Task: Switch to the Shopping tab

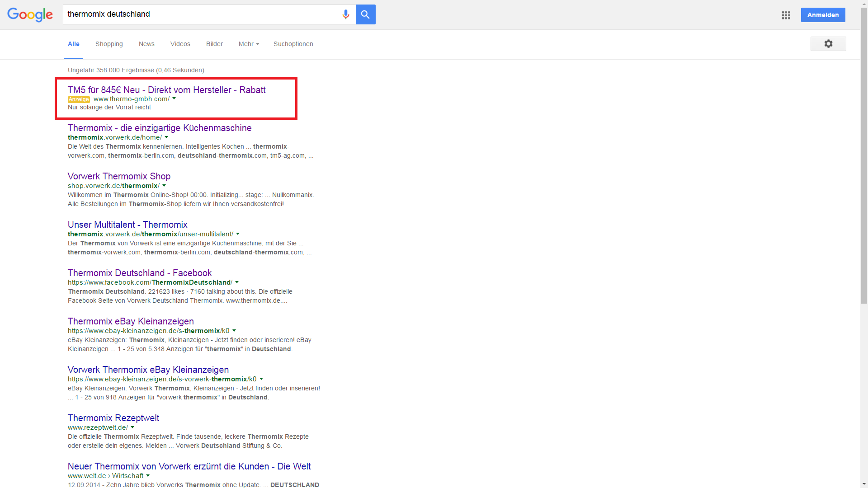Action: 109,44
